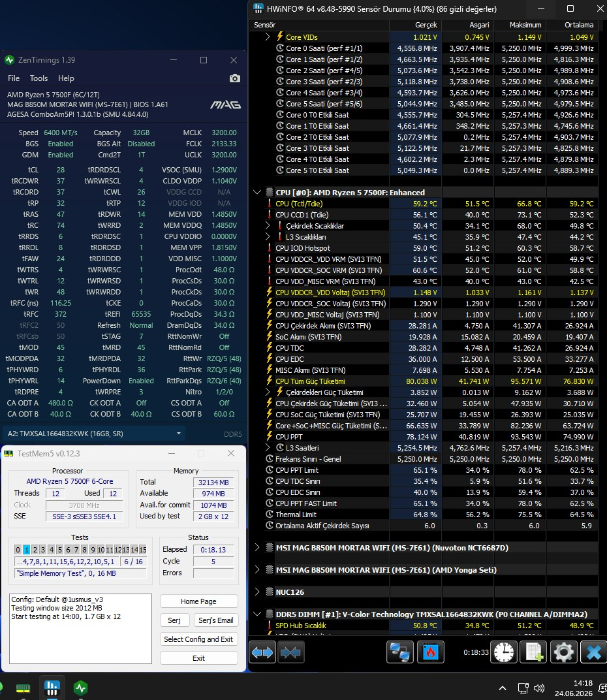Open ZenTimings Help menu
The image size is (607, 700).
(66, 78)
